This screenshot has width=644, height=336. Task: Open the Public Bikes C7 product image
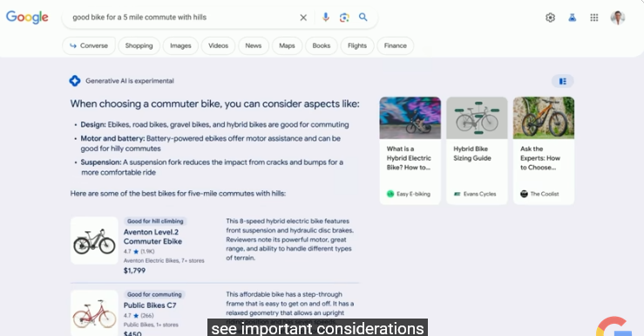[94, 313]
